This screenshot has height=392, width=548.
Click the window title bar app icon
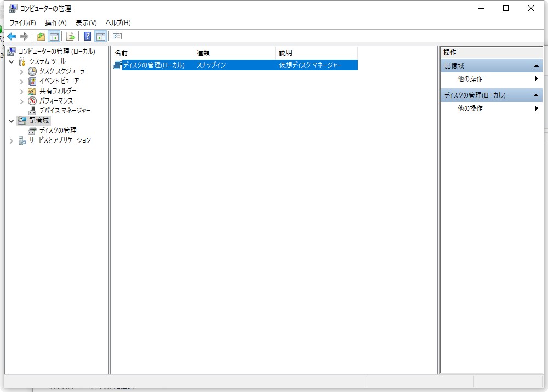click(13, 8)
